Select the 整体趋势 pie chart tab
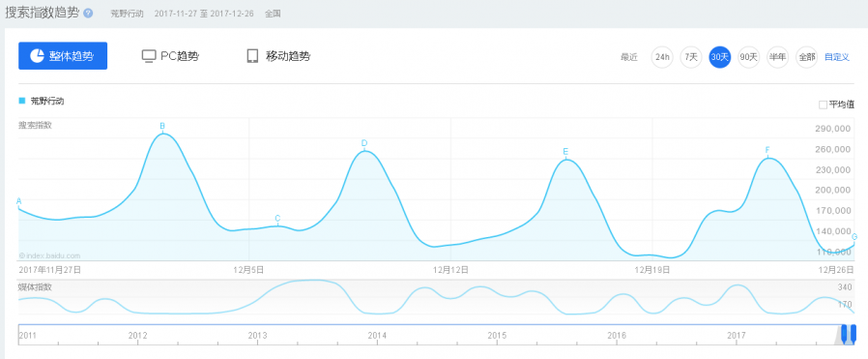This screenshot has width=868, height=359. (x=63, y=56)
